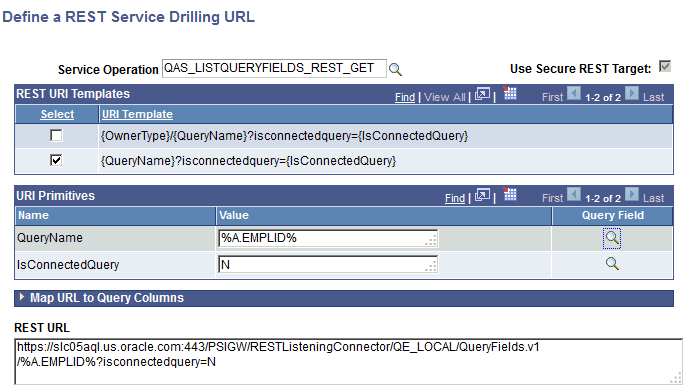Grab REST URL text area resize handle
Viewport: 686px width, 391px height.
pyautogui.click(x=677, y=379)
